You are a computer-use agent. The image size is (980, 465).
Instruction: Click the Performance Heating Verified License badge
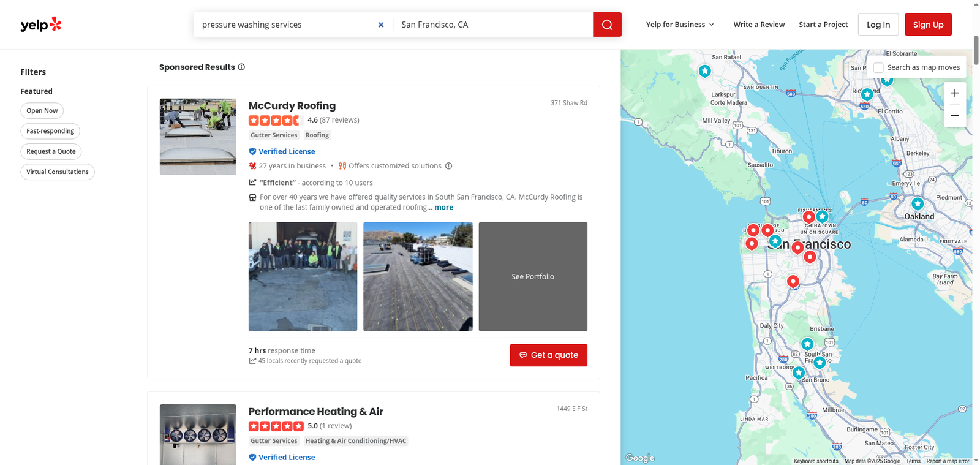(x=282, y=457)
